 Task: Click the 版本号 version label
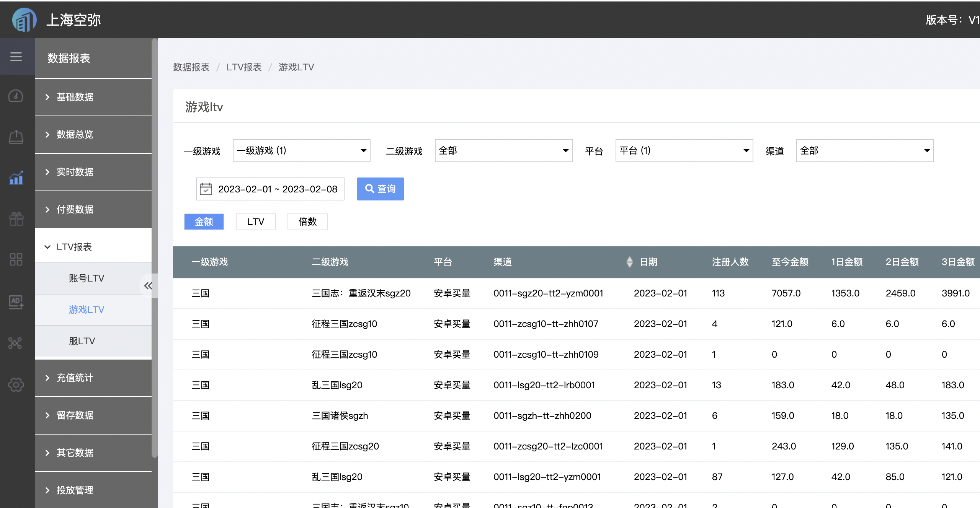click(x=952, y=20)
